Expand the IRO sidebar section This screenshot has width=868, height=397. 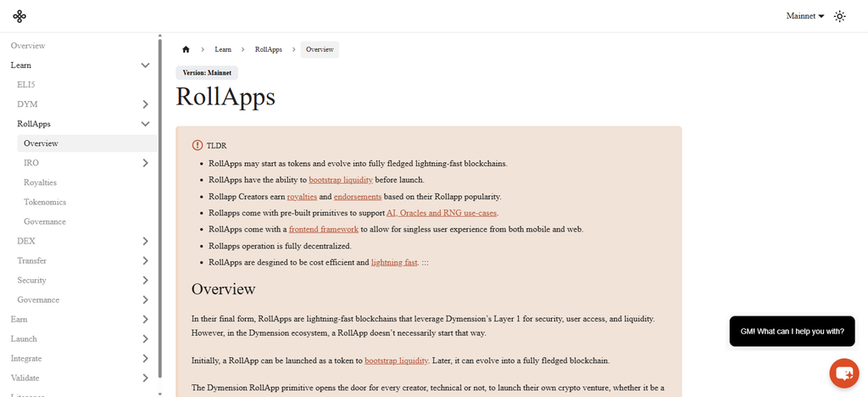click(146, 163)
